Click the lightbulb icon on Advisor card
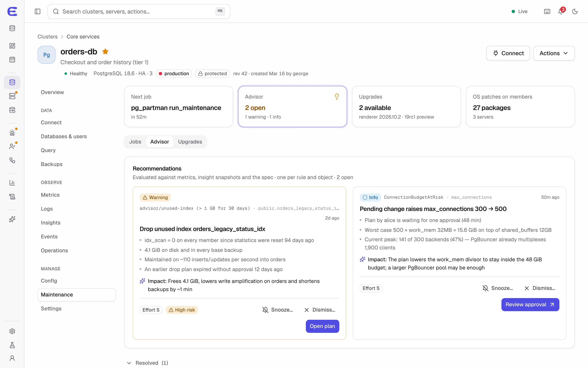Screen dimensions: 588x368 (x=337, y=97)
